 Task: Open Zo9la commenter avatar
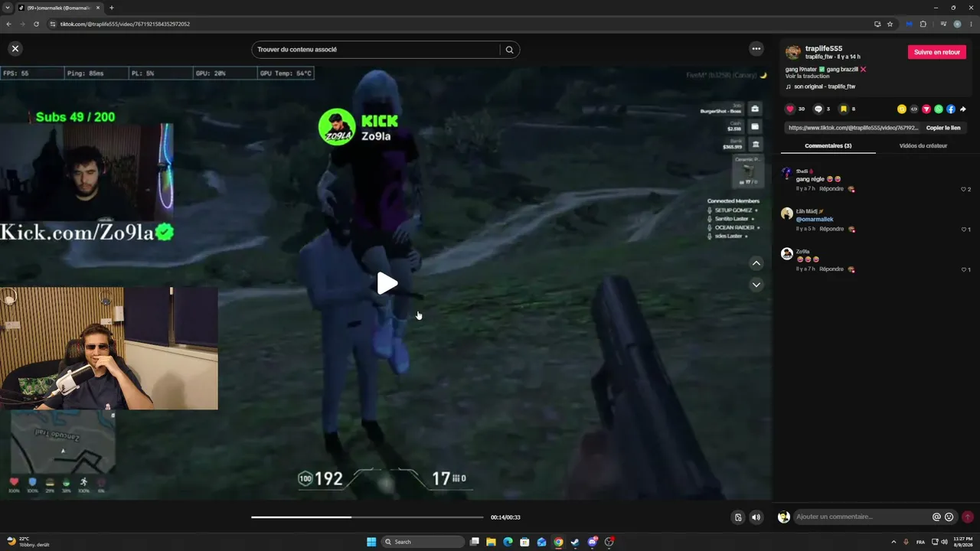pos(786,253)
